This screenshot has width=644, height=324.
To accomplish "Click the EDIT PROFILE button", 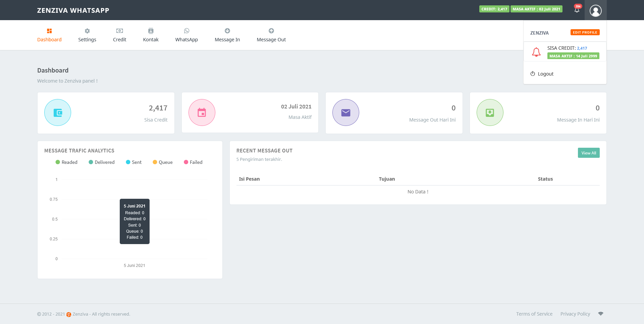I will pos(585,32).
